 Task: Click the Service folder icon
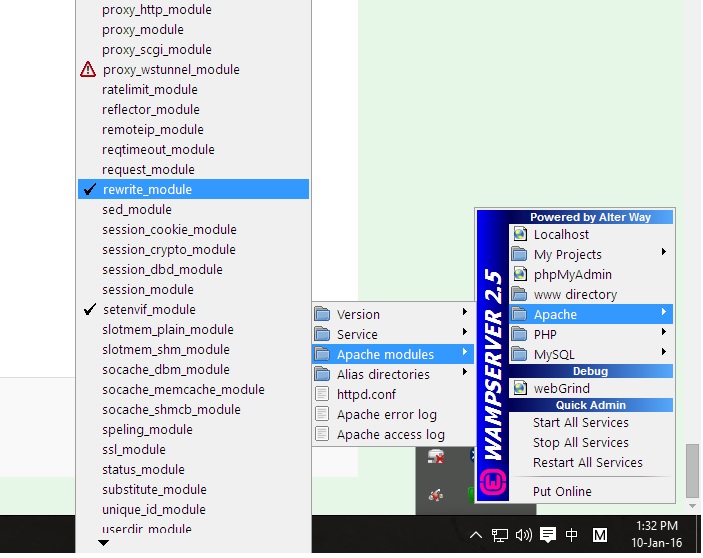point(322,334)
